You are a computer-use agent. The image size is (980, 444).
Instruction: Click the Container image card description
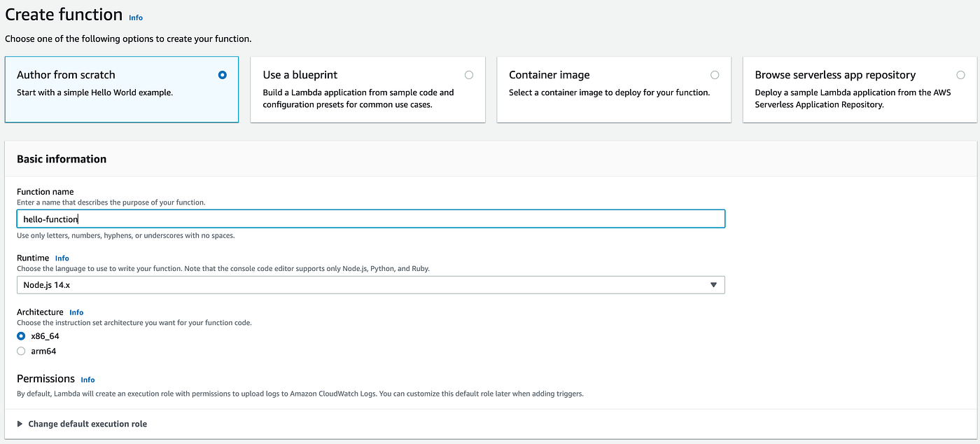click(609, 92)
